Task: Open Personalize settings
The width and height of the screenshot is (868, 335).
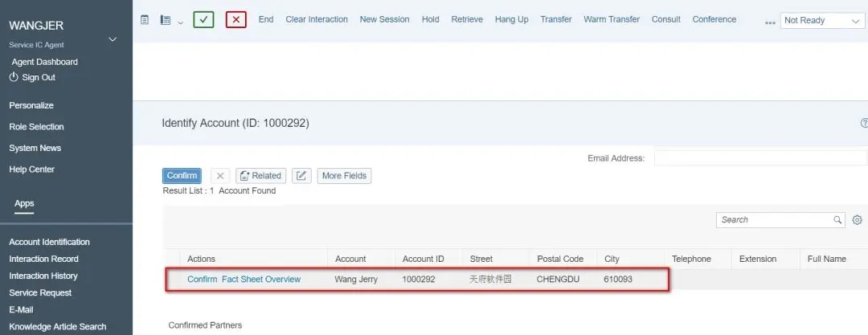Action: (x=31, y=105)
